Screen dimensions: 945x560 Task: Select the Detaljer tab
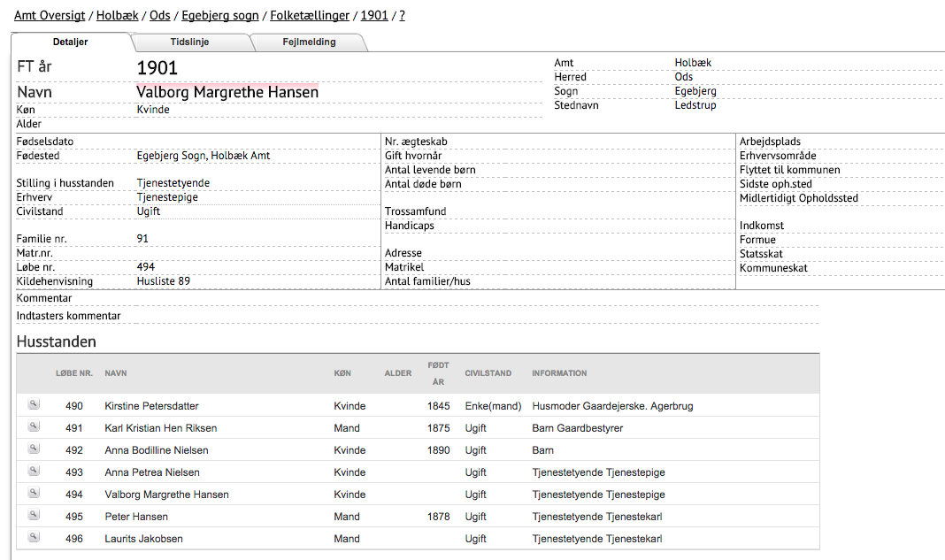point(71,42)
